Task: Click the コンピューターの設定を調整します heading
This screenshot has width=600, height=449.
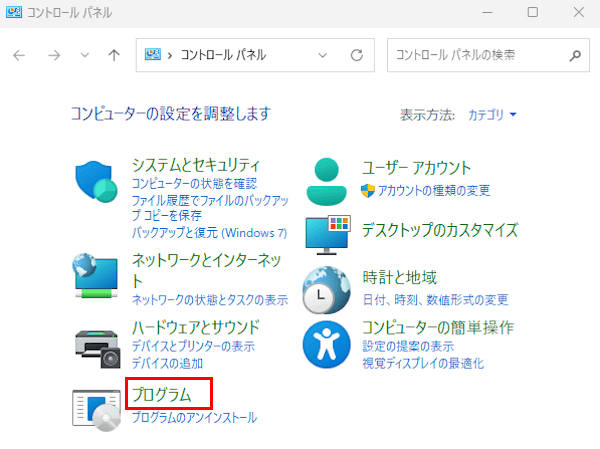Action: coord(171,114)
